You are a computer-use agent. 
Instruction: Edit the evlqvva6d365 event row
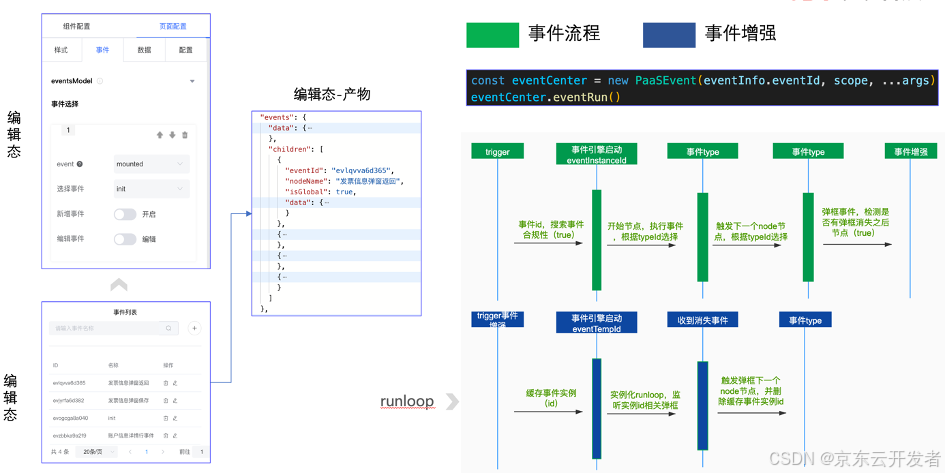(174, 383)
